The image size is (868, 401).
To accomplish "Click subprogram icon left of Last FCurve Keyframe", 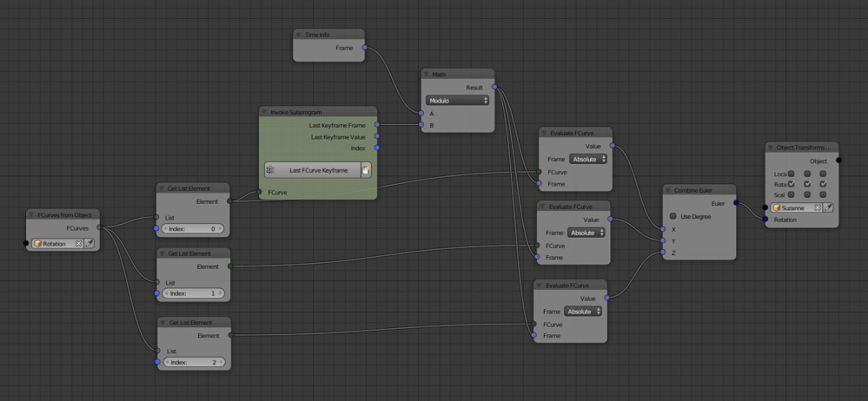I will click(x=271, y=170).
